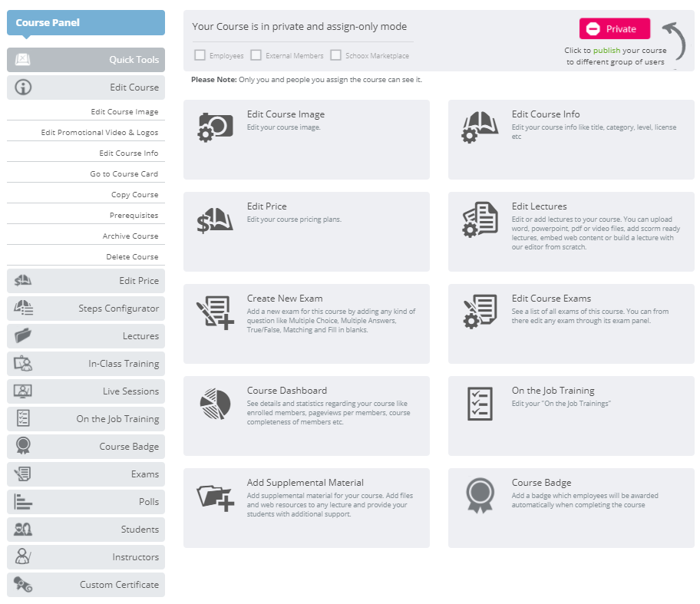Screen dimensions: 700x604
Task: Click the Course Panel header
Action: click(86, 22)
